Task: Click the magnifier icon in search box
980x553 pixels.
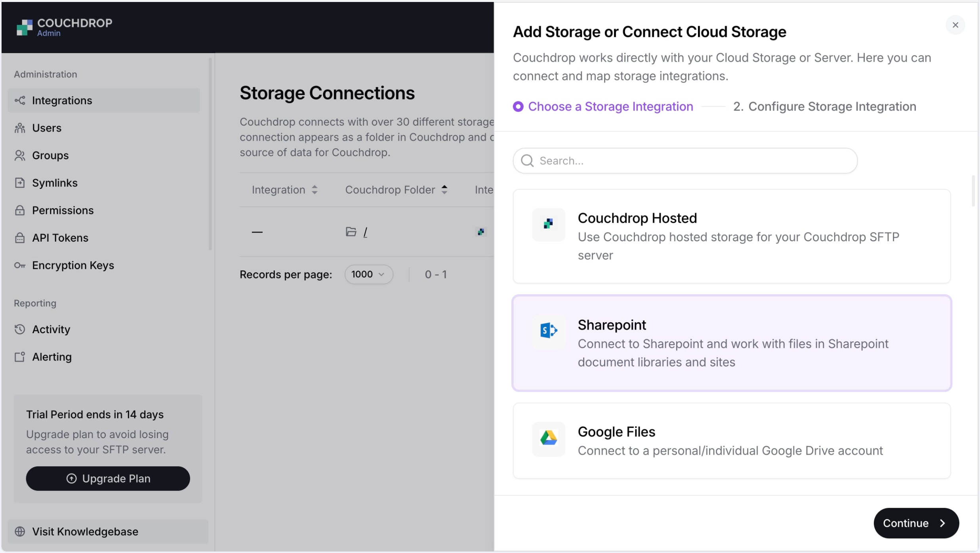Action: [527, 160]
